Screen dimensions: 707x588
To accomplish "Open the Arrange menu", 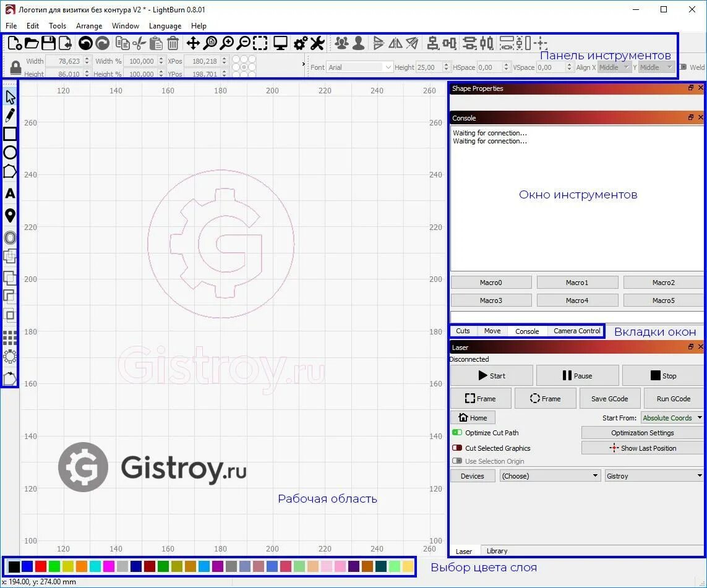I will 89,26.
